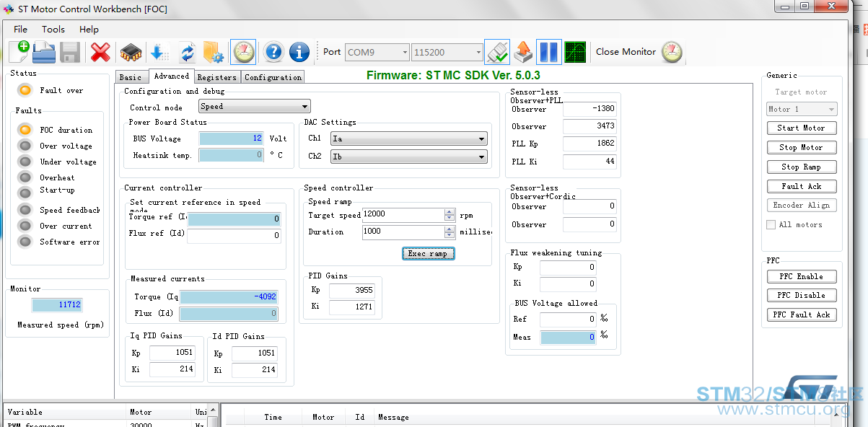The width and height of the screenshot is (868, 427).
Task: Open the Tools menu
Action: (x=53, y=30)
